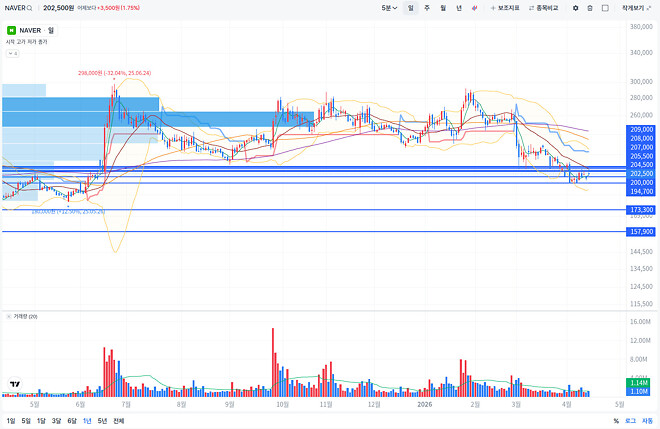Click the 시작 고가 저가 종가 OHLC legend
Screen dimensions: 660x429
pos(27,42)
